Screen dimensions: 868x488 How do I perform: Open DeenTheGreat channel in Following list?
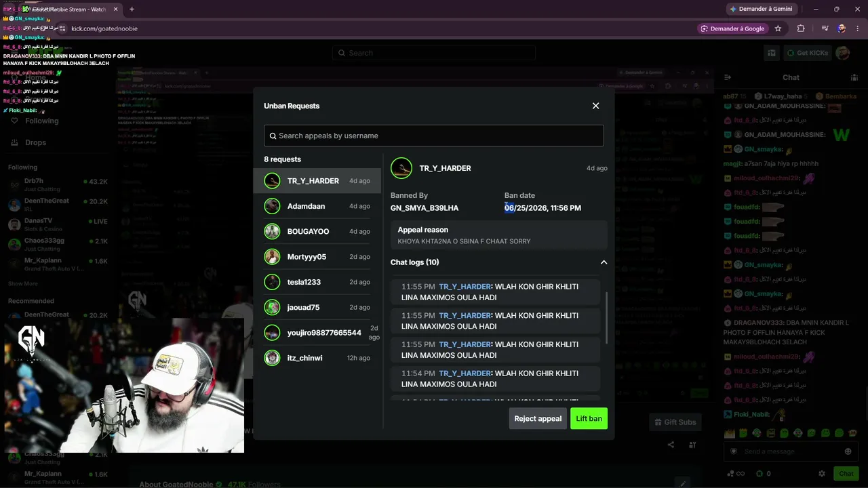[58, 204]
